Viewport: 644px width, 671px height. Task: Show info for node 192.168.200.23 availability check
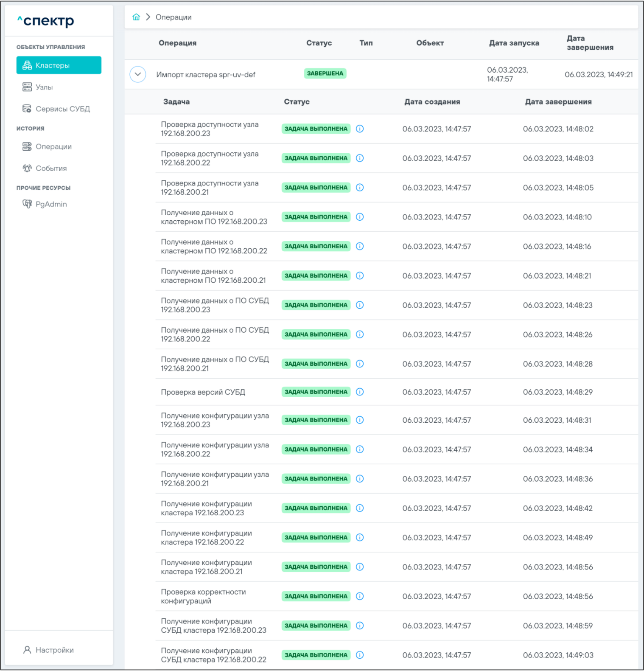[x=360, y=129]
